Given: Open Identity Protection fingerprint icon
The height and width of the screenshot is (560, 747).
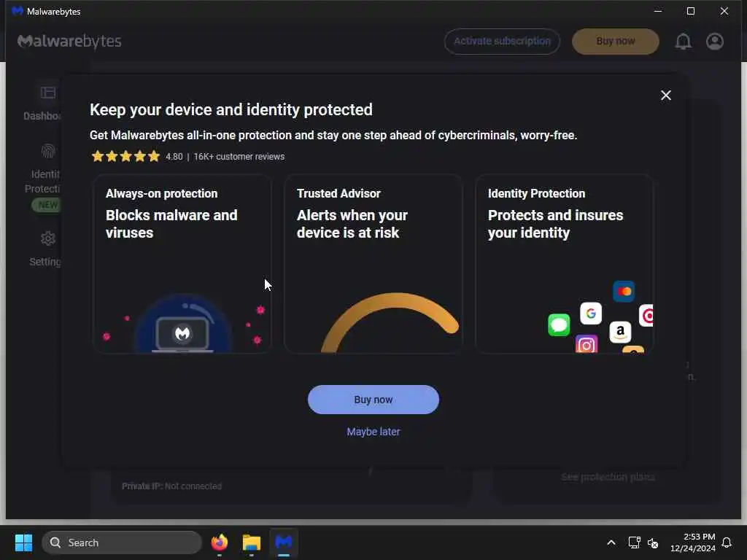Looking at the screenshot, I should [x=47, y=152].
